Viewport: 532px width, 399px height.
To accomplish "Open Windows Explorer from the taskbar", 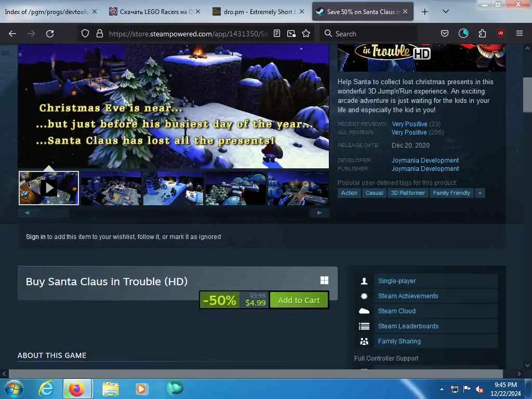I will pyautogui.click(x=111, y=389).
